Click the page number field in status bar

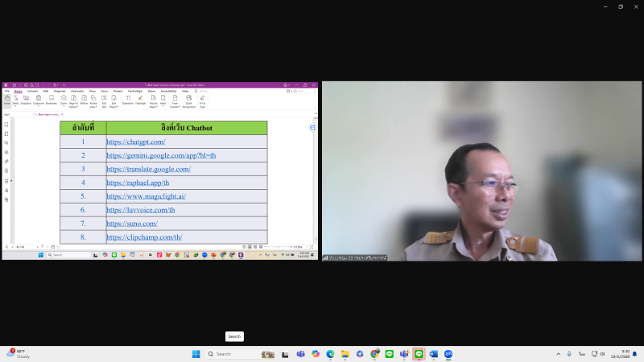[x=26, y=247]
